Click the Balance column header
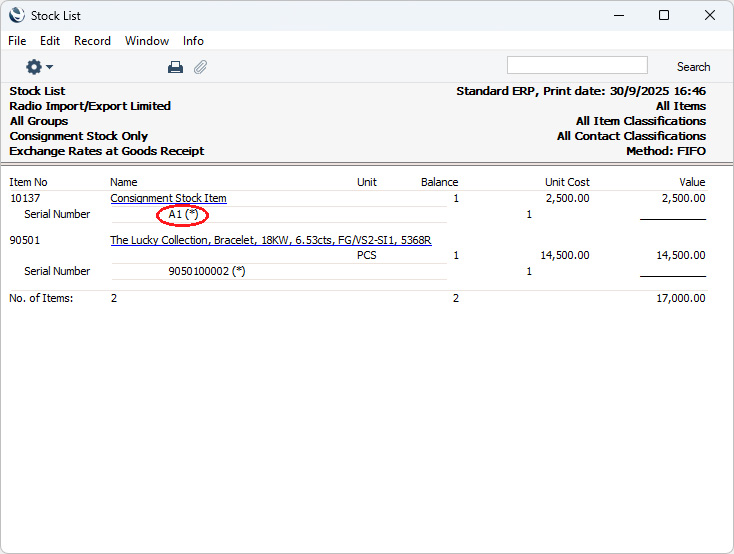 (439, 182)
